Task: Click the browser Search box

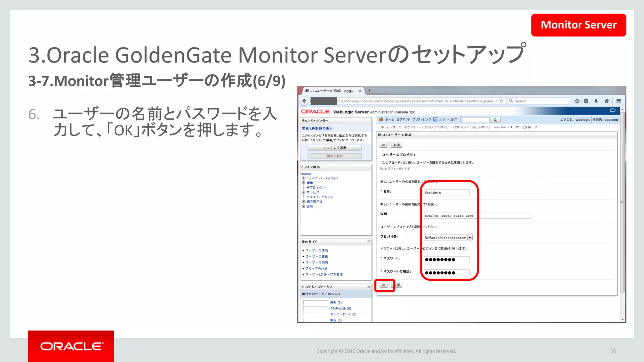Action: point(539,101)
